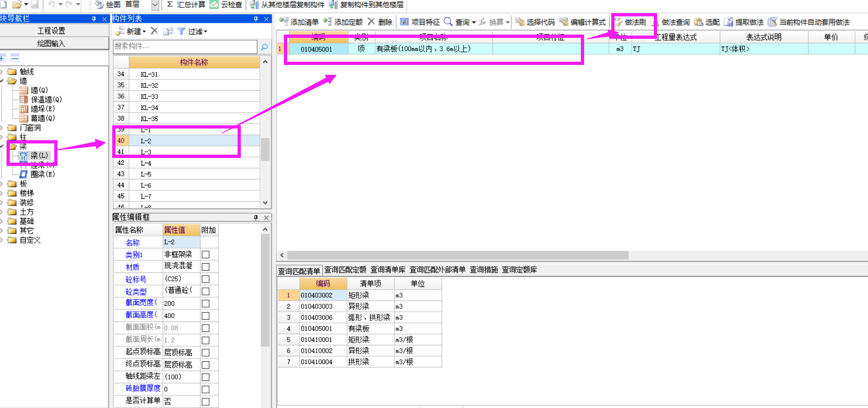Viewport: 868px width, 408px height.
Task: Open the 过滤 dropdown arrow
Action: (x=206, y=31)
